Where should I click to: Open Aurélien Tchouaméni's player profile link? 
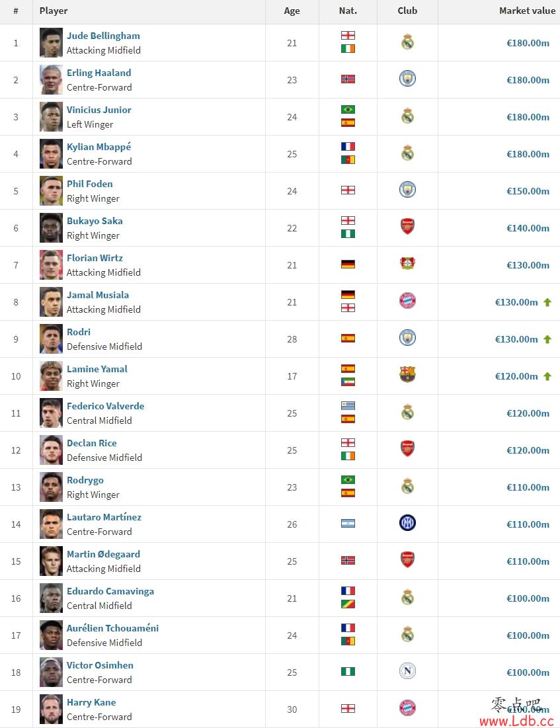pyautogui.click(x=113, y=628)
